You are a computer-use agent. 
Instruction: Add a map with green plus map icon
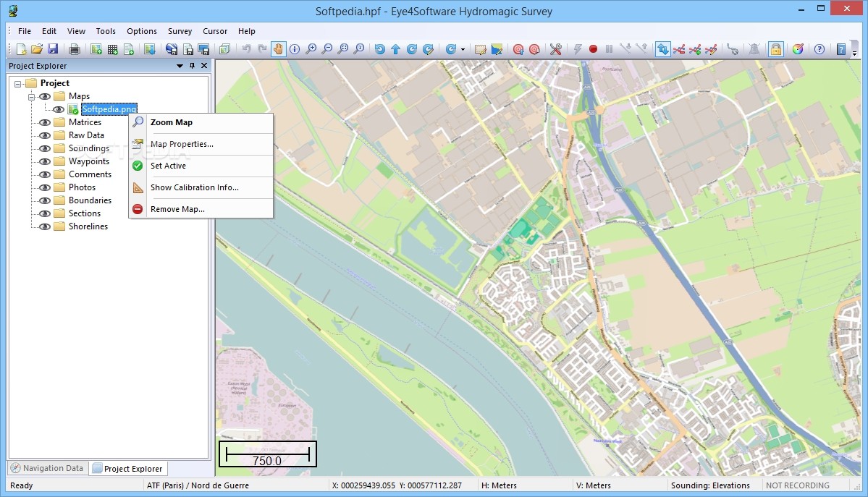[x=96, y=49]
